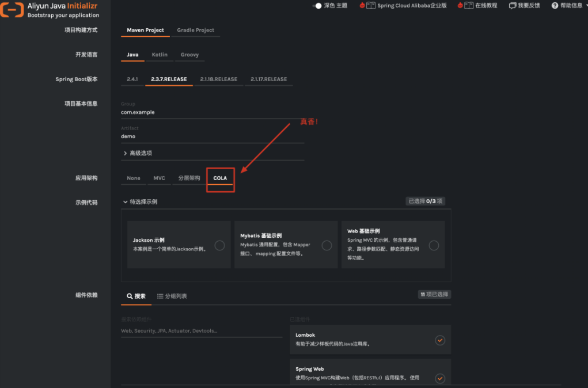Deselect Spring Web component checkmark
Image resolution: width=588 pixels, height=388 pixels.
440,378
